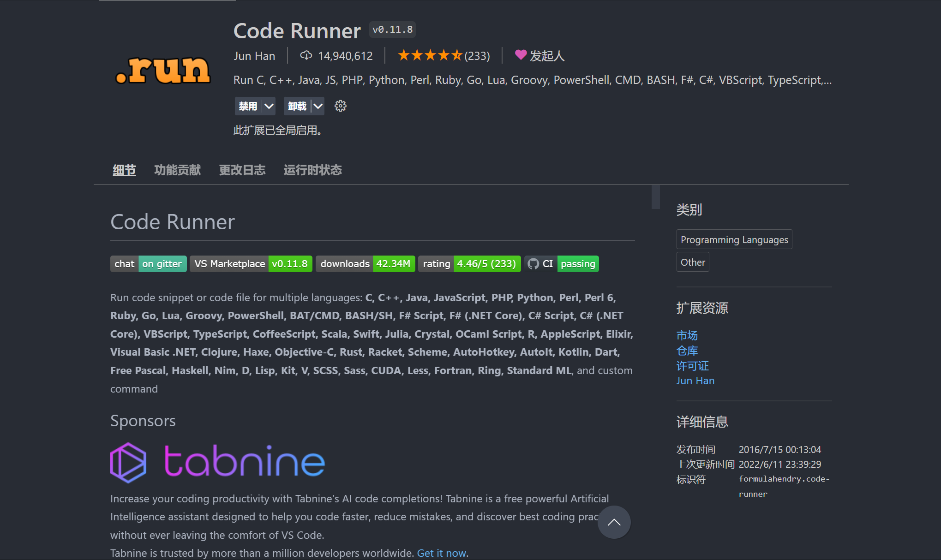Click the heart icon next to 发起人
The height and width of the screenshot is (560, 941).
(521, 55)
